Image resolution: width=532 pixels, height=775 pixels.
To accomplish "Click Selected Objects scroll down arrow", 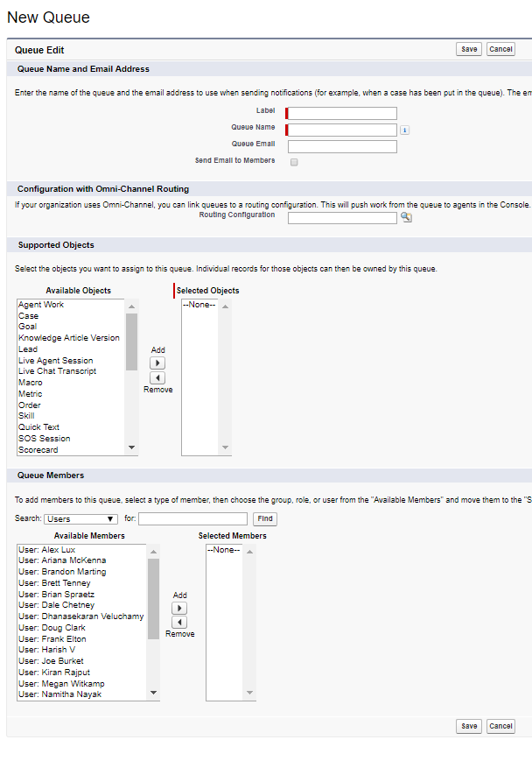I will pos(225,447).
